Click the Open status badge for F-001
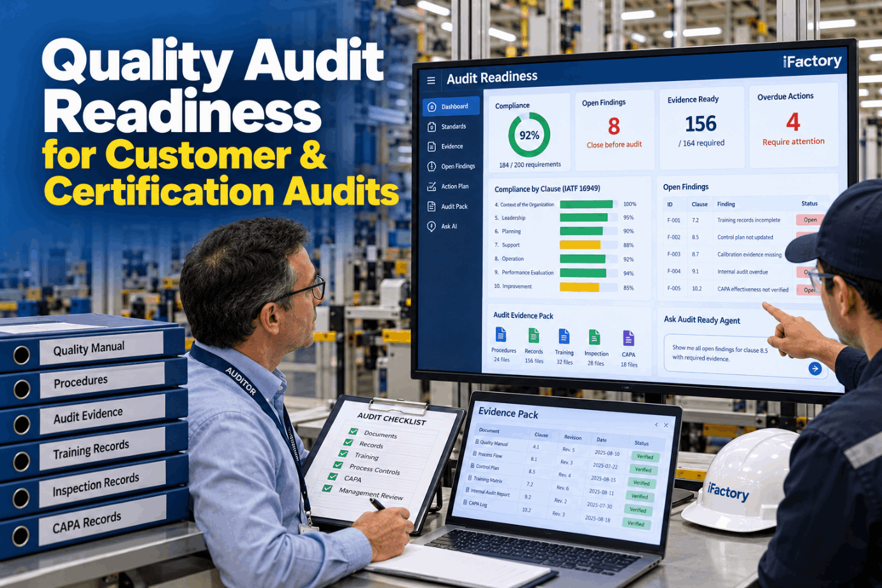Viewport: 882px width, 588px height. coord(810,220)
